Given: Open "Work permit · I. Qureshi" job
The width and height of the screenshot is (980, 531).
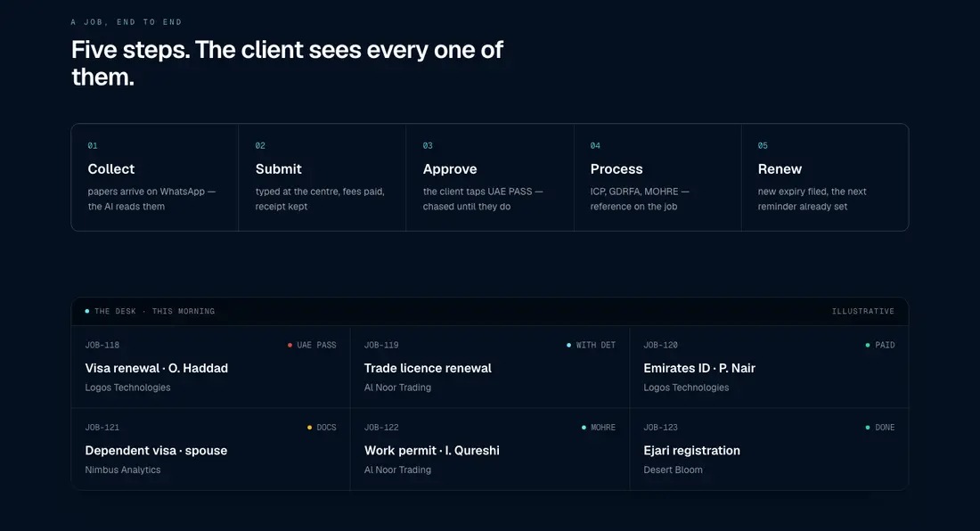Looking at the screenshot, I should [432, 451].
